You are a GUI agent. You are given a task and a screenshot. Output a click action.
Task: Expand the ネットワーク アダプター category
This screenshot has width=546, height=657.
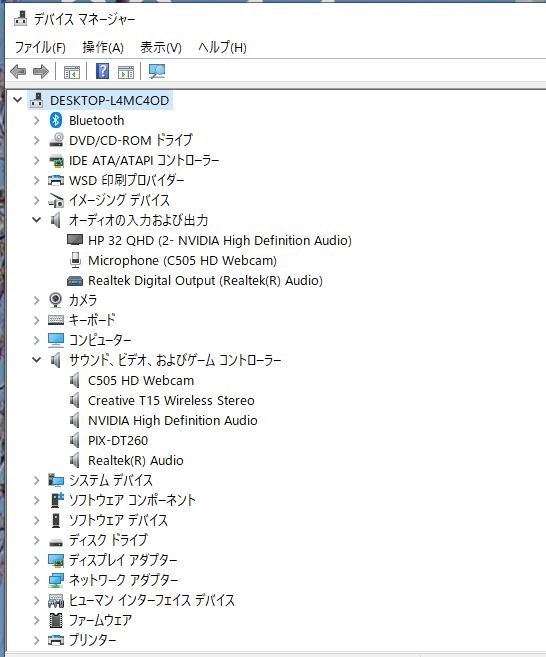[x=36, y=580]
